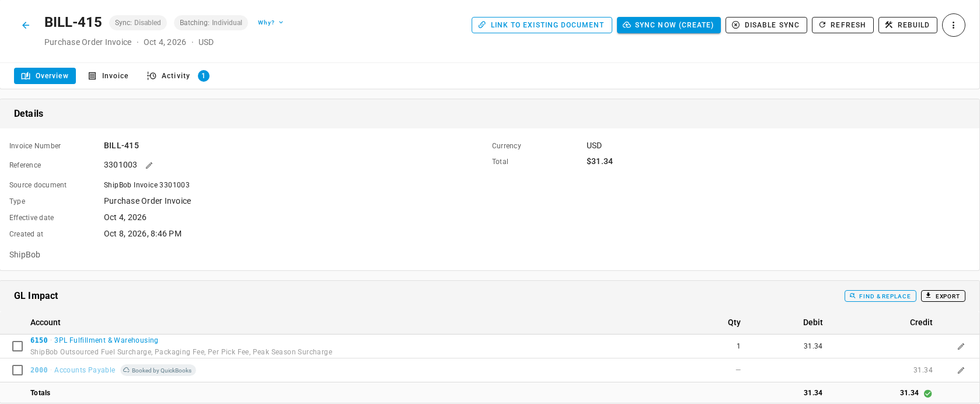Click the BILL-415 invoice number value

pyautogui.click(x=121, y=145)
